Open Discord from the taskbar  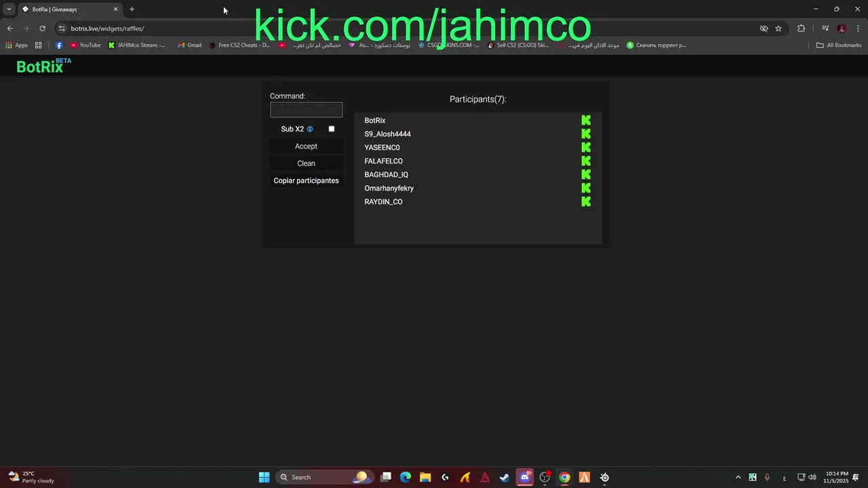coord(524,477)
